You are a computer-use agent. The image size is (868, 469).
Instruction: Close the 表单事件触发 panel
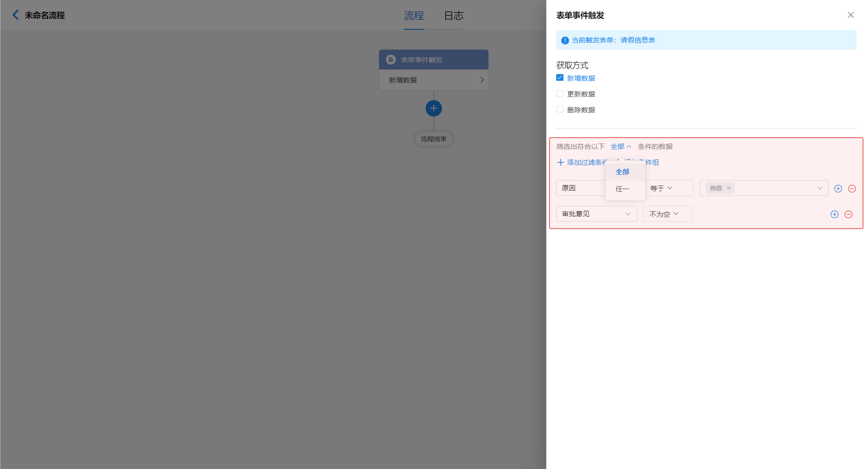pos(850,15)
